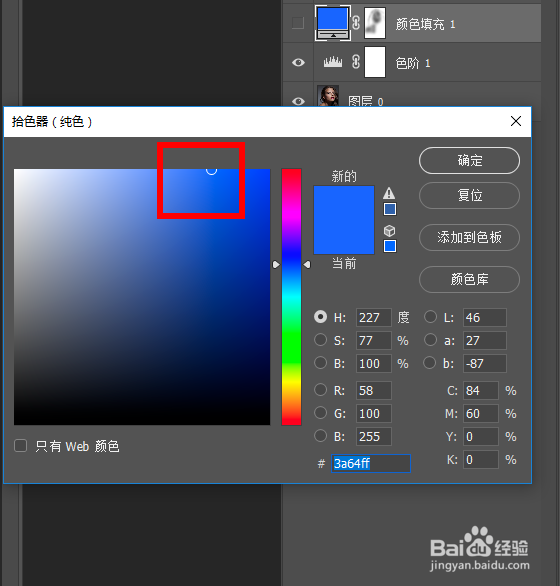The image size is (560, 586).
Task: Click link icon on Color Fill 1 layer
Action: pos(356,23)
